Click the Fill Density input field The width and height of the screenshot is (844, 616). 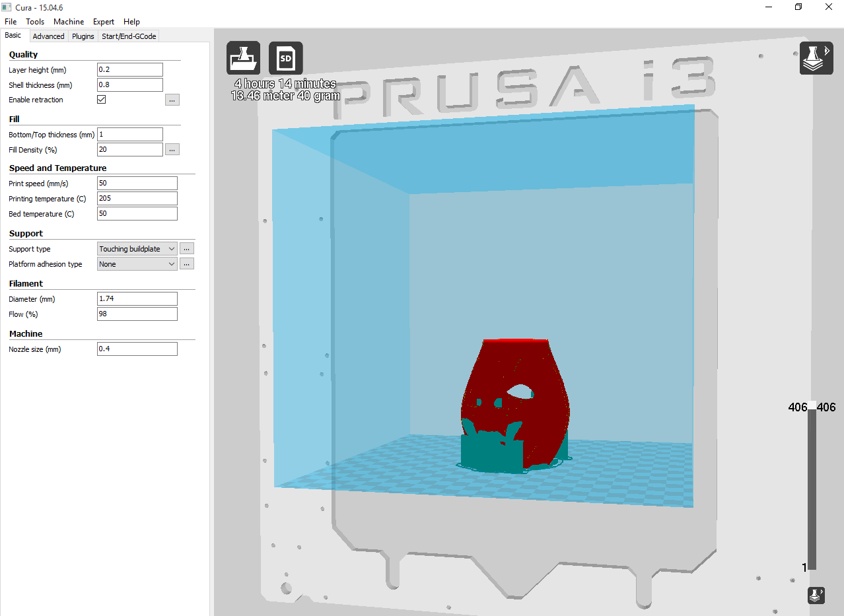pos(130,149)
